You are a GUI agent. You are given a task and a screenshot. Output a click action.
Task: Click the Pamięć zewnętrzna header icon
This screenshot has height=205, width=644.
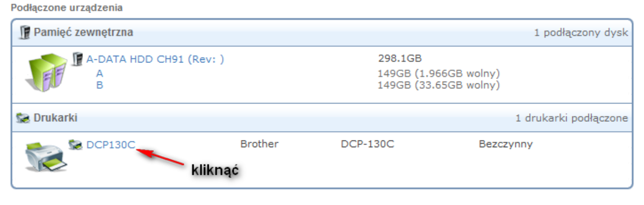pyautogui.click(x=24, y=33)
